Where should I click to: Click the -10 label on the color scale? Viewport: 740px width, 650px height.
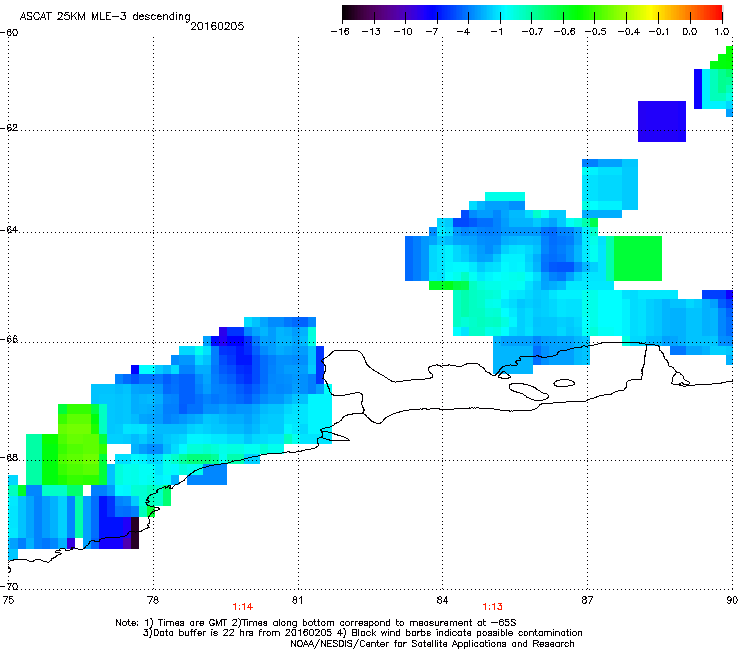[x=403, y=32]
